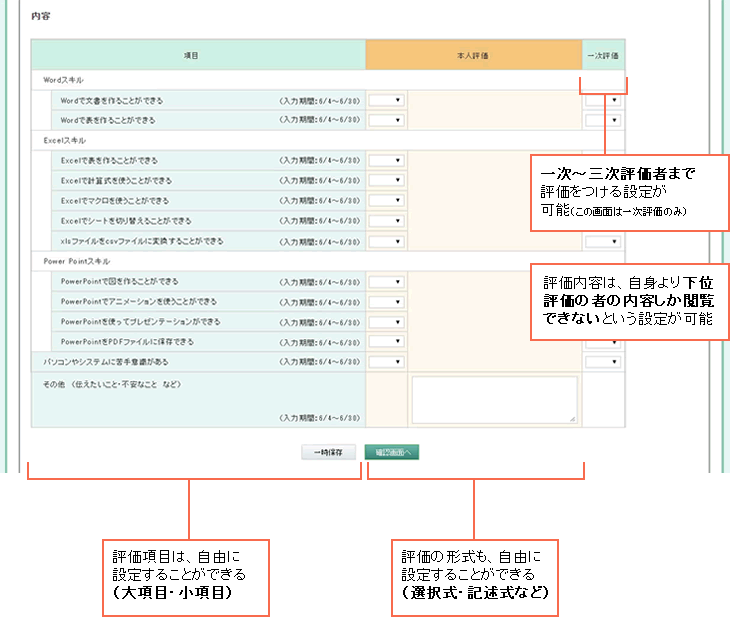This screenshot has width=730, height=617.
Task: Expand self-evaluation dropdown for Excelで計算式を使うことができる
Action: coord(386,181)
